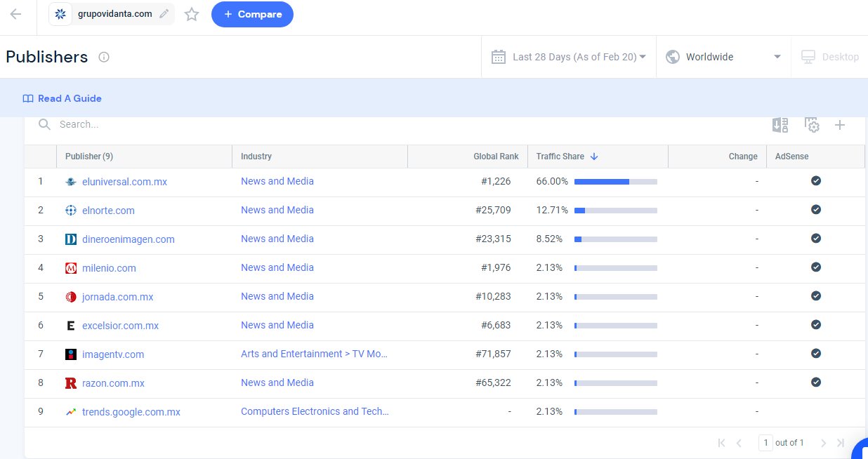Sort by Publisher (9) column header

pos(144,157)
